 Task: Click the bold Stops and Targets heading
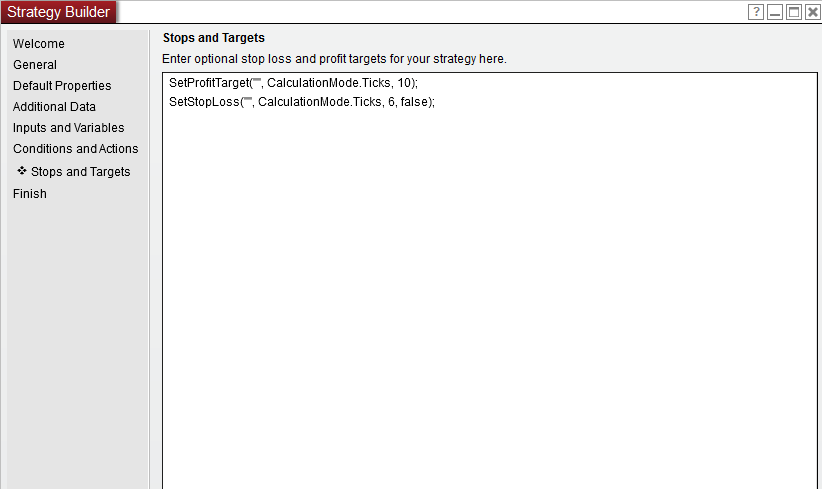point(213,38)
